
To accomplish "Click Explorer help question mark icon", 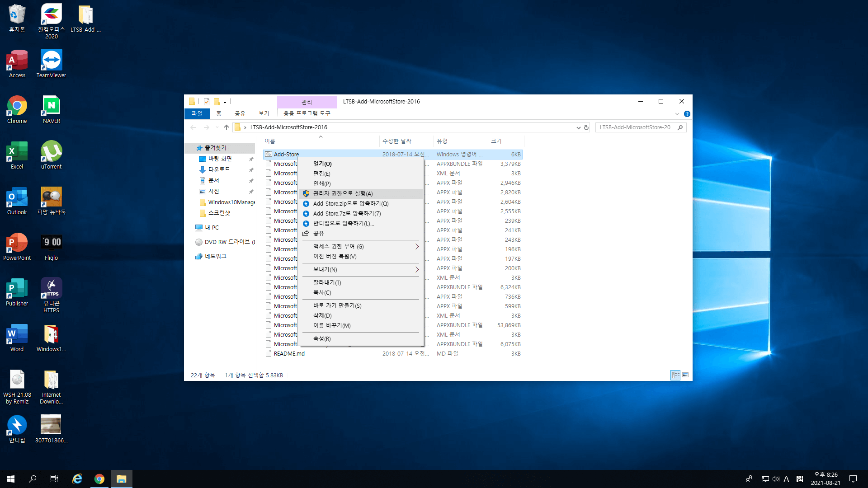I will coord(687,114).
